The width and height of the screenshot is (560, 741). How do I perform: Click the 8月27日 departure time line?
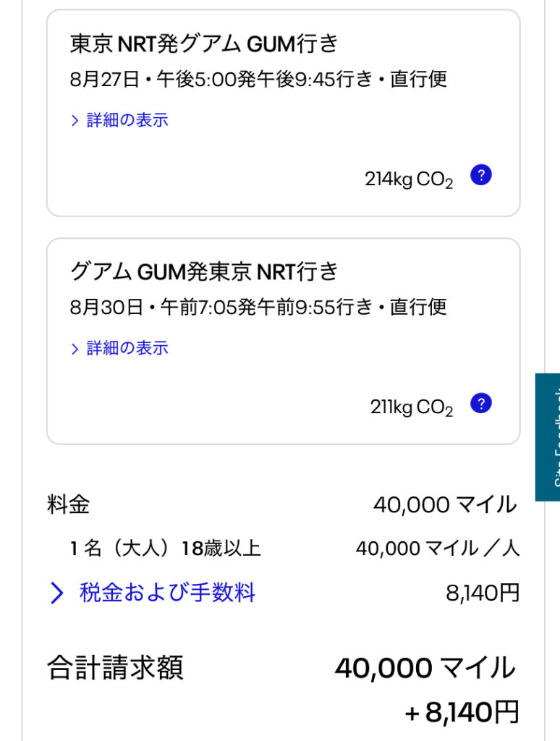tap(258, 79)
